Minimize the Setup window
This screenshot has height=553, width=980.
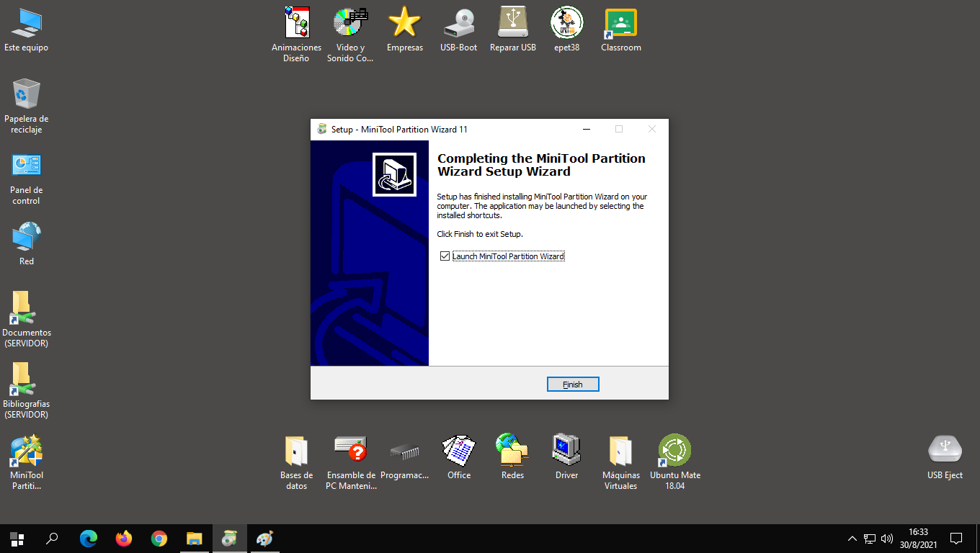click(587, 130)
